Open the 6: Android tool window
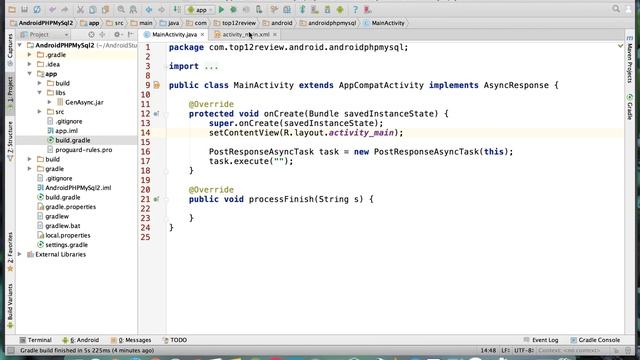Screen dimensions: 640x360 tap(80, 340)
